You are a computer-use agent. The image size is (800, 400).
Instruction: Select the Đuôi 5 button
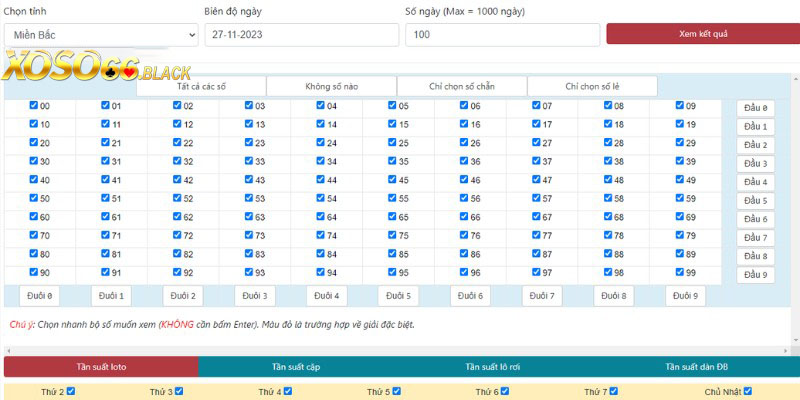[398, 296]
